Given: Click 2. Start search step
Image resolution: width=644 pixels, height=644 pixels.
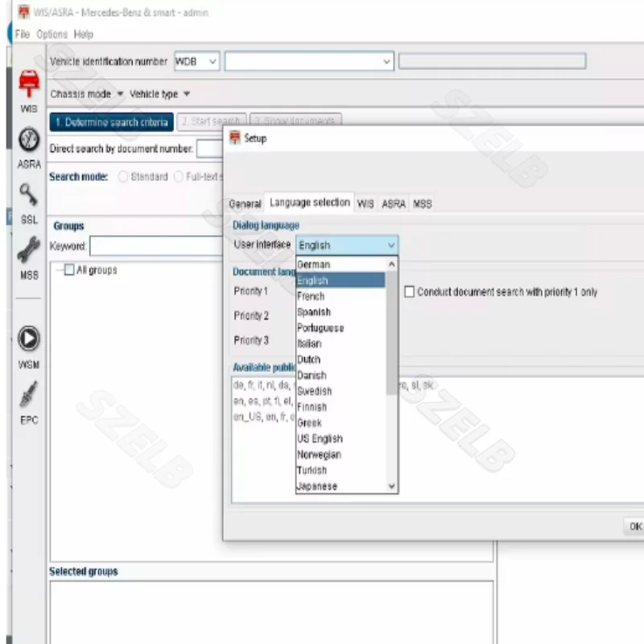Looking at the screenshot, I should (211, 122).
